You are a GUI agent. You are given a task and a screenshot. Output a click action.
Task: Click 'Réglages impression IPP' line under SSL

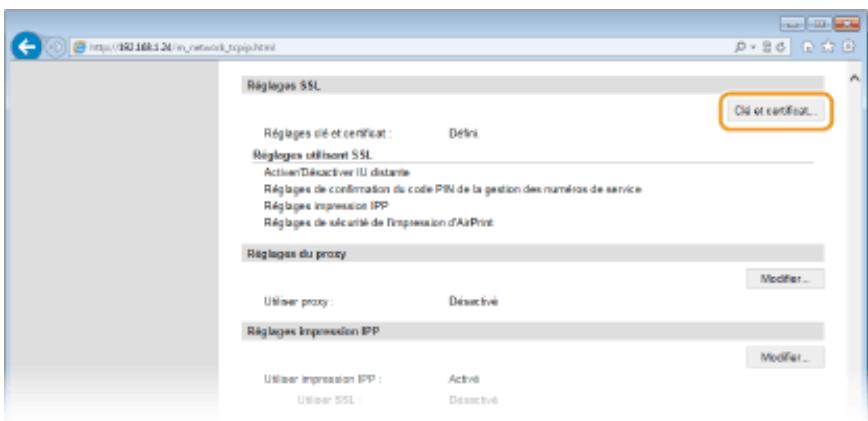click(x=326, y=206)
